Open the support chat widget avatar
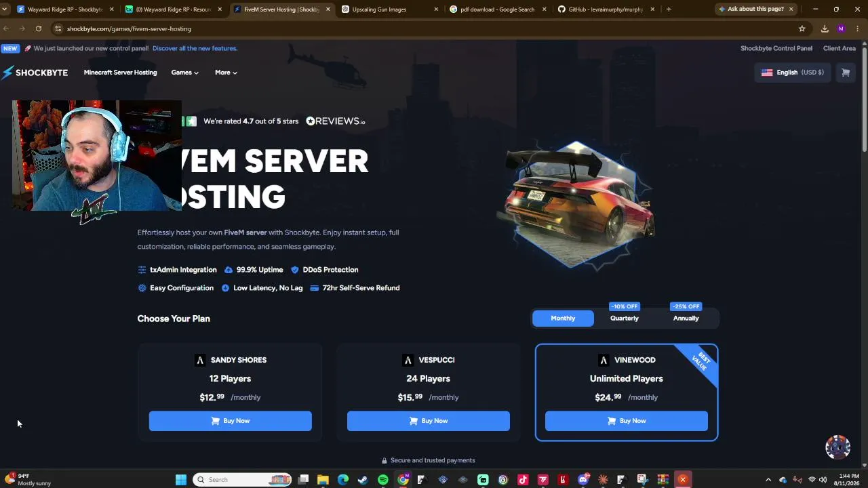Image resolution: width=868 pixels, height=488 pixels. click(x=838, y=447)
